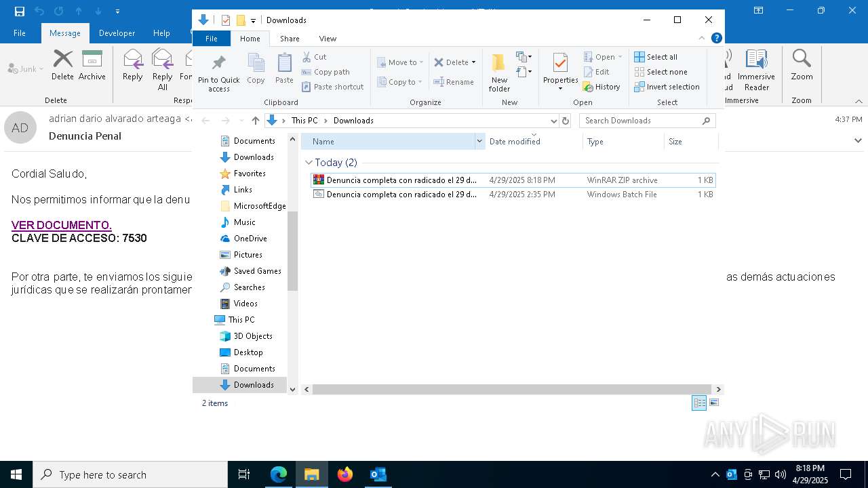Open file History from ribbon
Viewport: 868px width, 488px height.
[x=601, y=87]
